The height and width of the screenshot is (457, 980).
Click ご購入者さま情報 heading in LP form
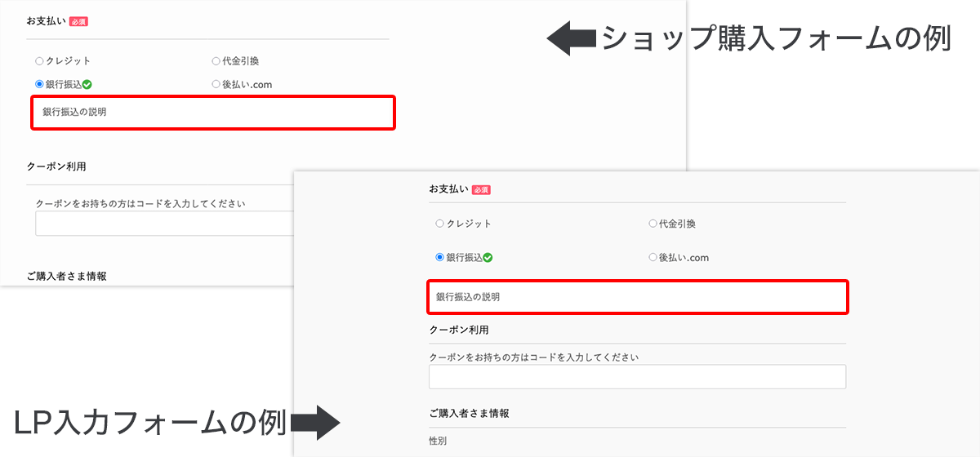click(x=470, y=414)
